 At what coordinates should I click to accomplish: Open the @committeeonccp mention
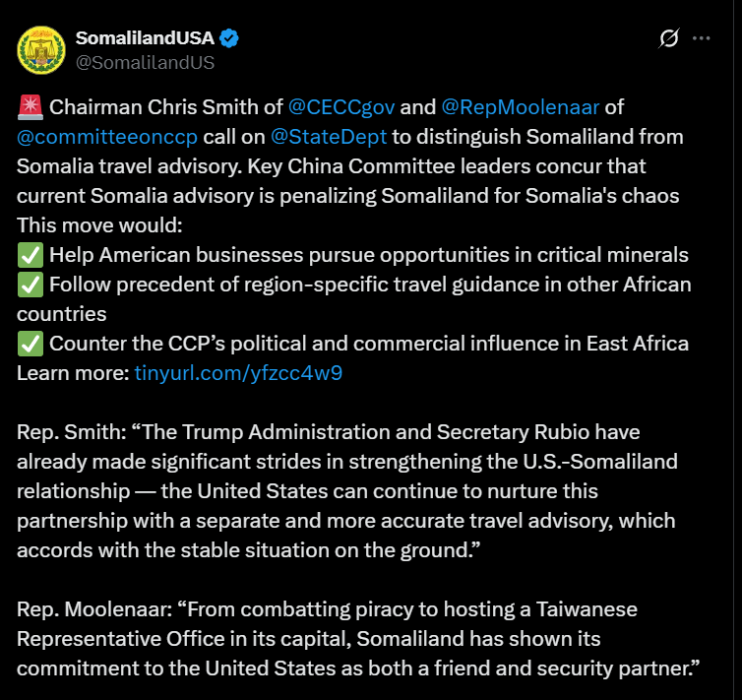tap(107, 137)
